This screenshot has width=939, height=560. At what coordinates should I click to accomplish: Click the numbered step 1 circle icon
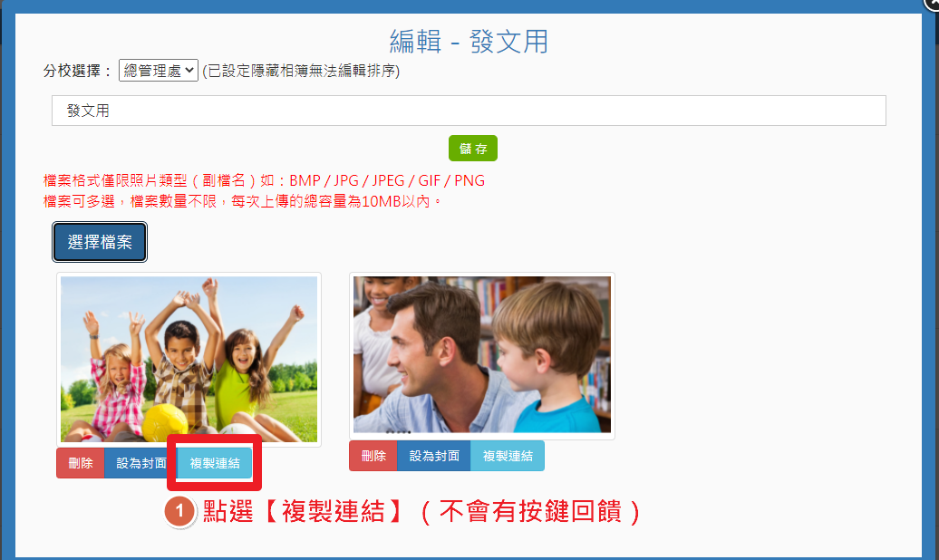pos(179,512)
